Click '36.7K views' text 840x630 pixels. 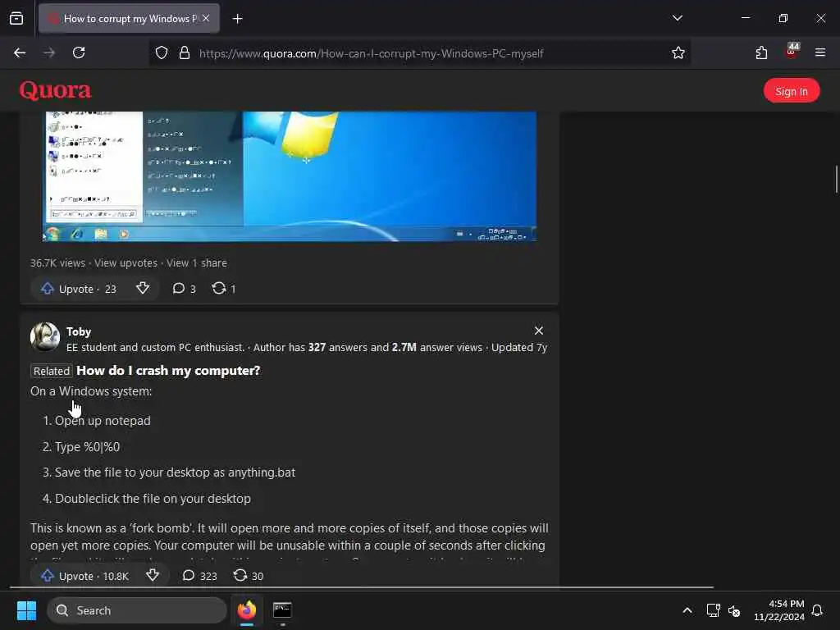pyautogui.click(x=57, y=263)
